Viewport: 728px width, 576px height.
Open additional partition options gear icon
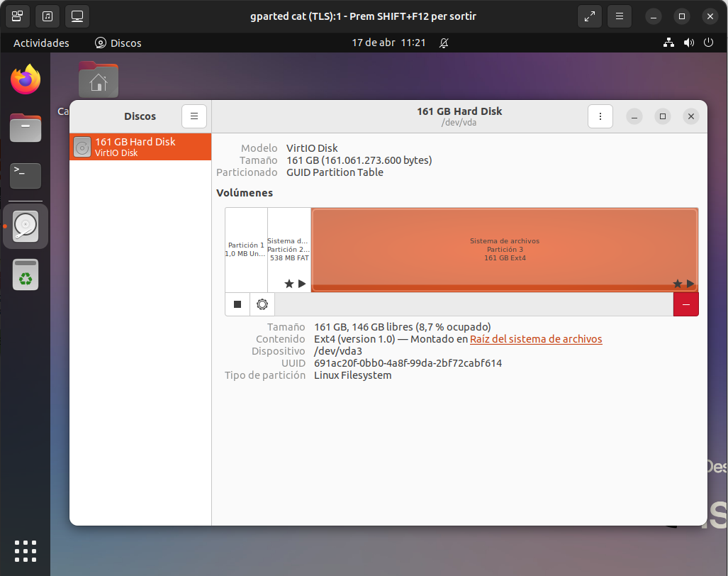[262, 304]
